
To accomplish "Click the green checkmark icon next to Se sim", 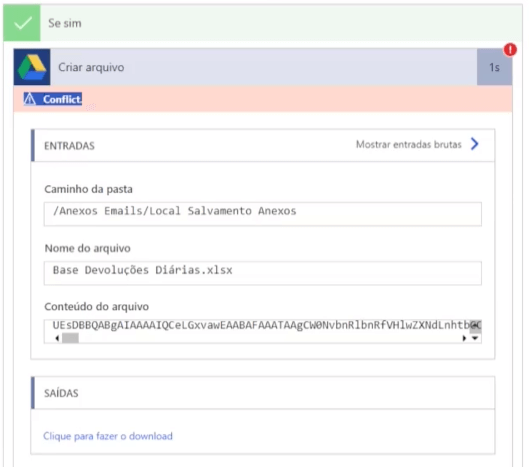I will pos(22,23).
